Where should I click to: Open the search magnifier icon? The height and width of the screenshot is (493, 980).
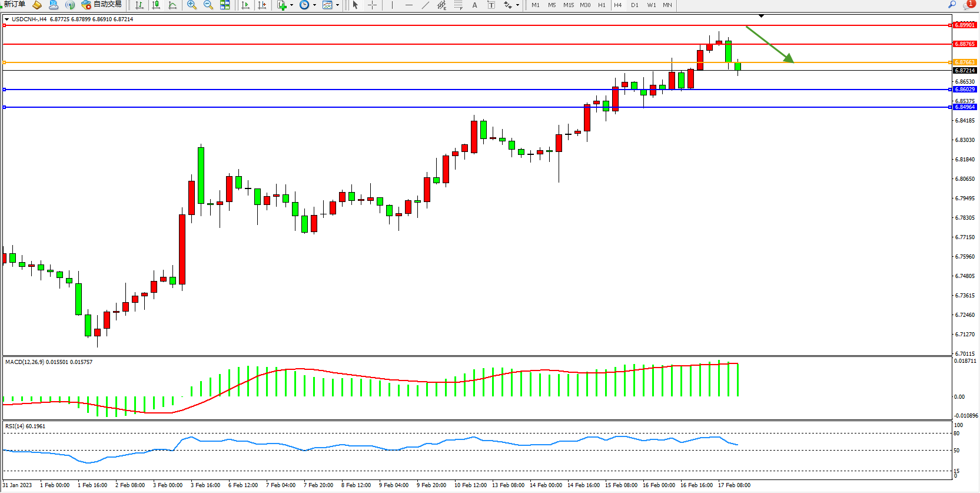(952, 5)
